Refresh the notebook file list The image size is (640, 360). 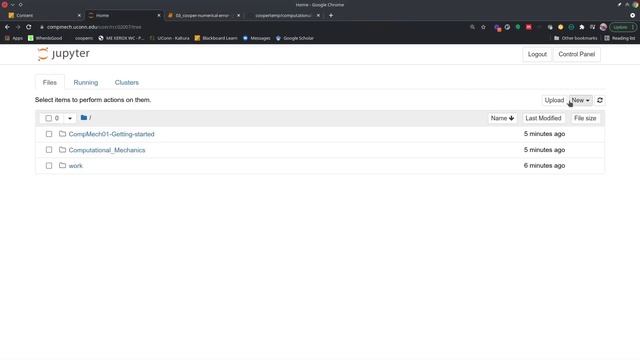600,100
